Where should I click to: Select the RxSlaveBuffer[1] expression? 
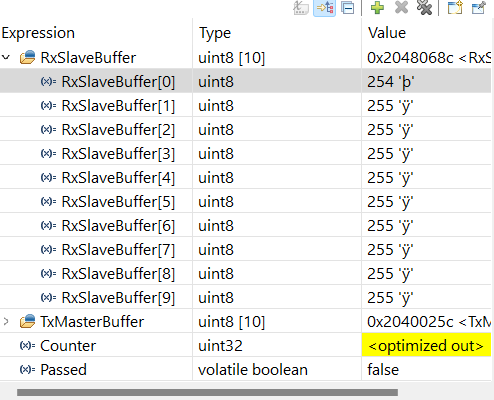coord(118,106)
